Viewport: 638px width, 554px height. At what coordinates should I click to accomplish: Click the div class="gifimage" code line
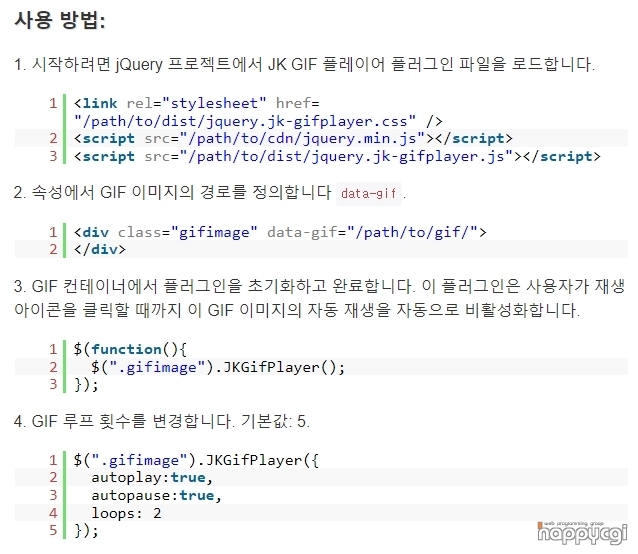pyautogui.click(x=280, y=232)
